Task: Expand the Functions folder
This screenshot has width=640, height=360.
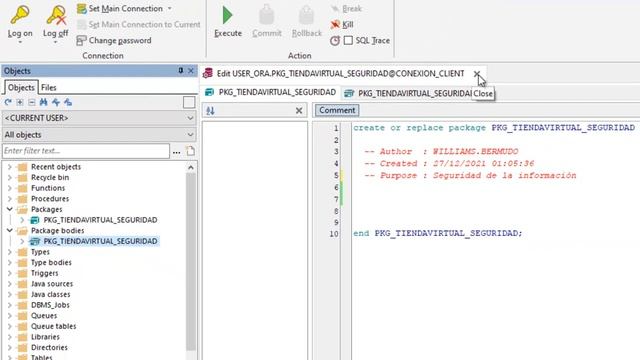Action: pyautogui.click(x=10, y=188)
